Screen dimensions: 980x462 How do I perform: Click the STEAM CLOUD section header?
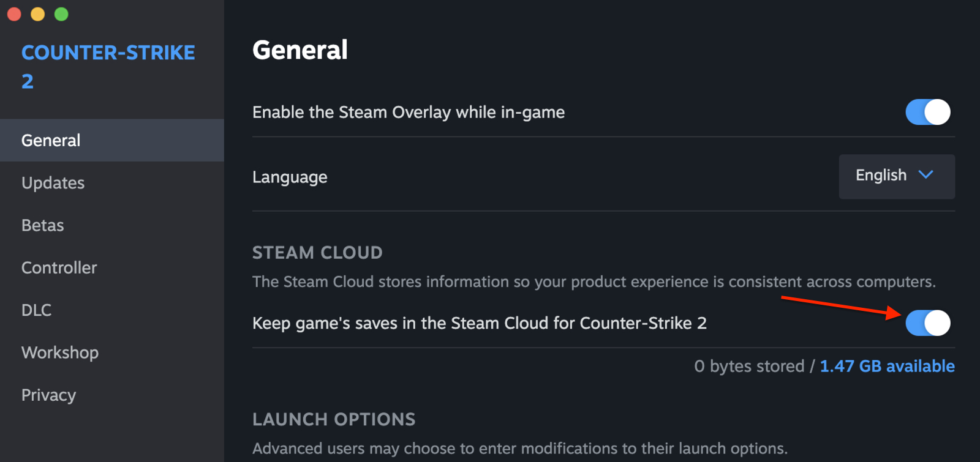pyautogui.click(x=317, y=252)
